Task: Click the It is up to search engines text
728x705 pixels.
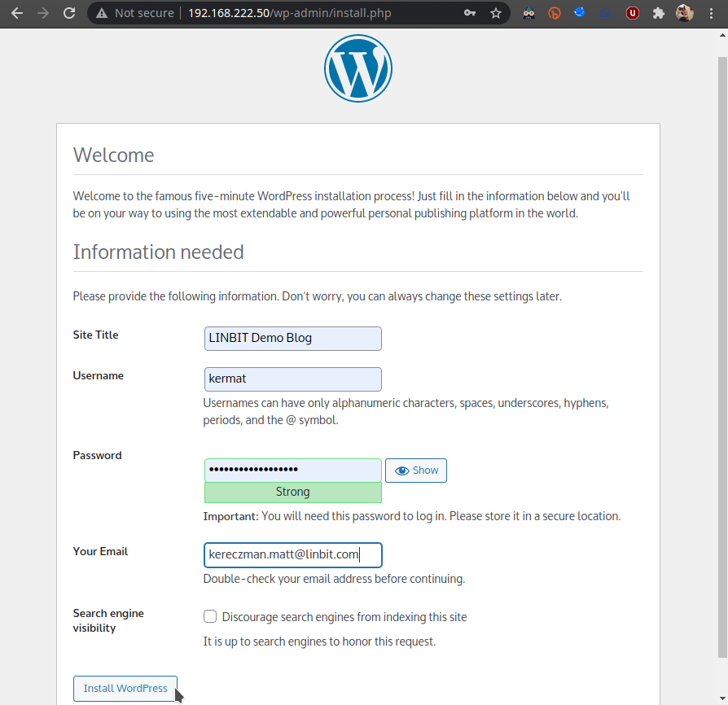Action: pyautogui.click(x=319, y=642)
